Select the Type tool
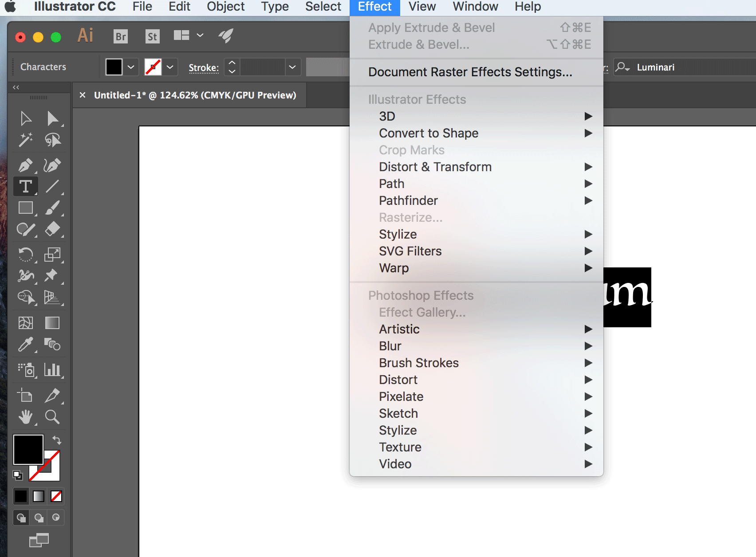 26,186
